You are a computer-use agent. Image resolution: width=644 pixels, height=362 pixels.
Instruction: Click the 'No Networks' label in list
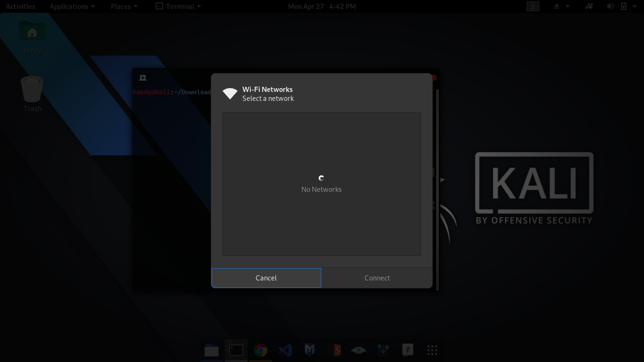(322, 189)
